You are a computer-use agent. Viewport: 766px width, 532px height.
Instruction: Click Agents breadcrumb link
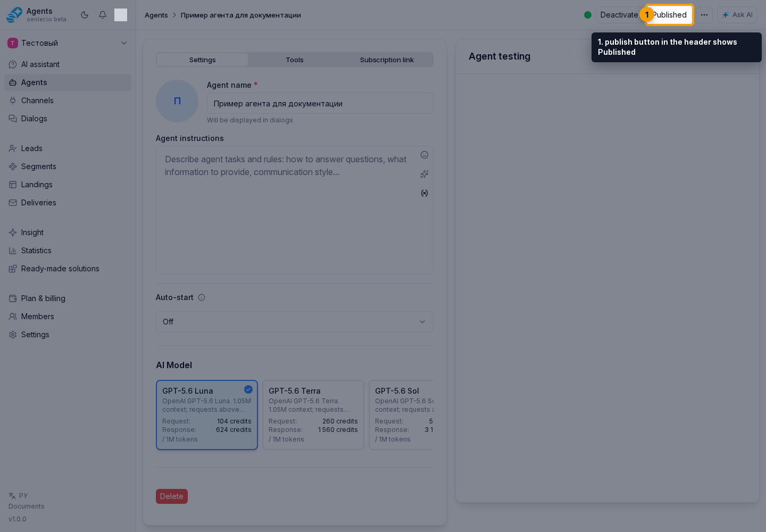coord(156,15)
